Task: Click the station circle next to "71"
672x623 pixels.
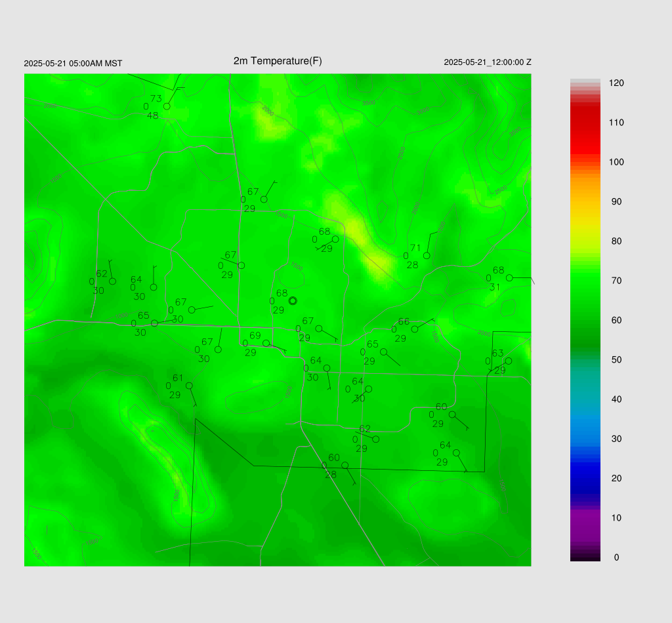Action: tap(427, 256)
